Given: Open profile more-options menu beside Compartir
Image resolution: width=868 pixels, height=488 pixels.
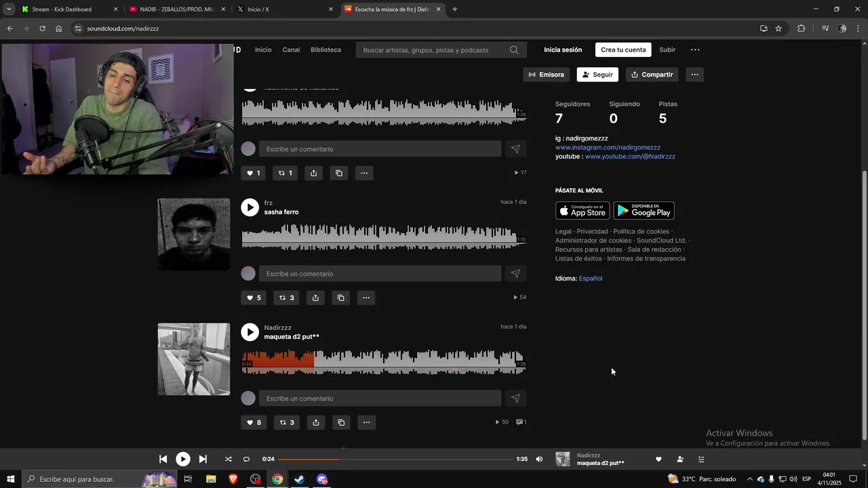Looking at the screenshot, I should point(694,75).
